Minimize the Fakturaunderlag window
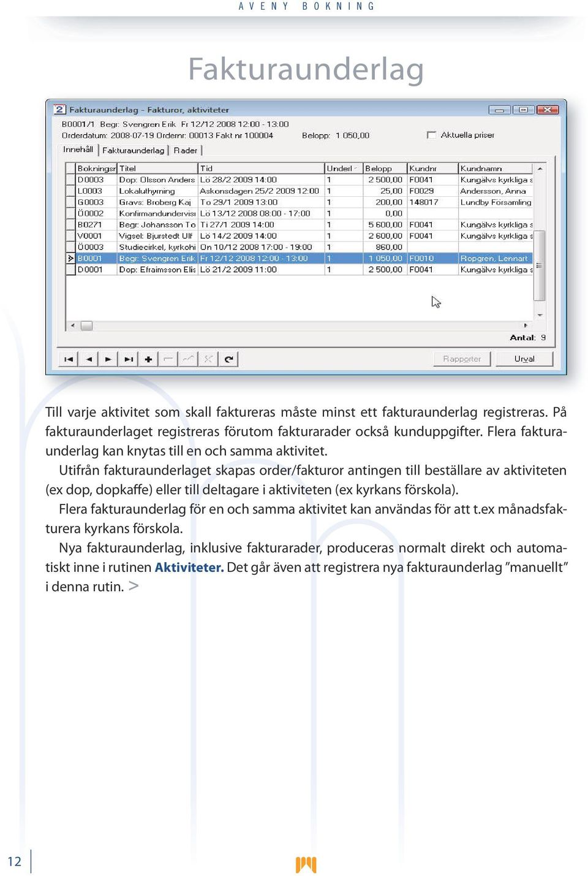 (x=499, y=110)
